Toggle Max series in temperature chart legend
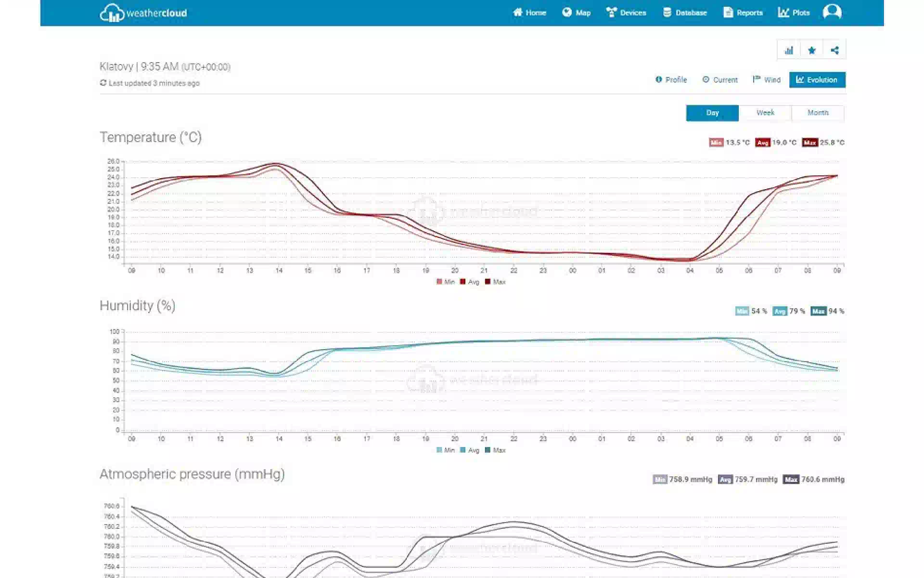Screen dimensions: 924x578 click(495, 282)
